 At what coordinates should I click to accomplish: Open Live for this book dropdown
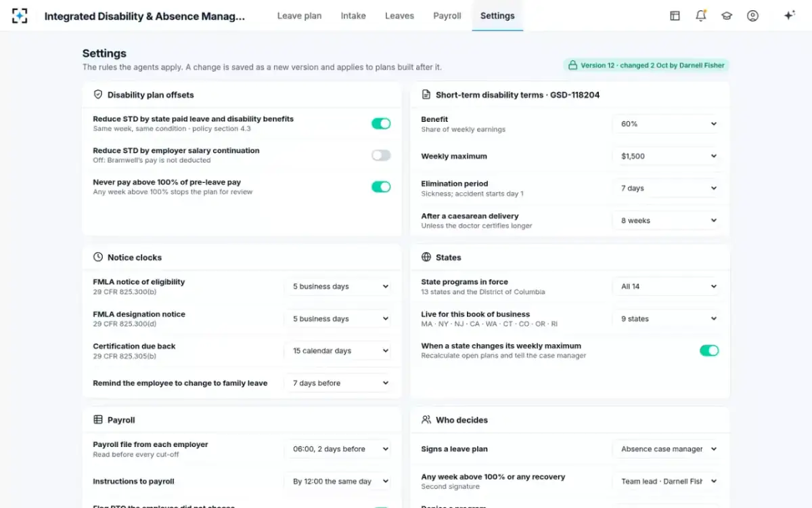tap(667, 318)
